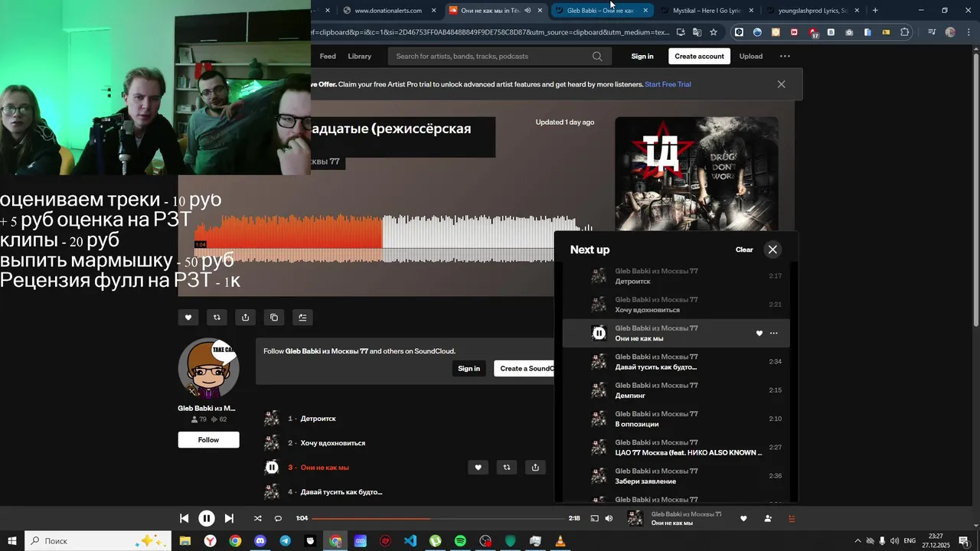This screenshot has height=551, width=980.
Task: Like the now playing track in player bar
Action: coord(743,518)
